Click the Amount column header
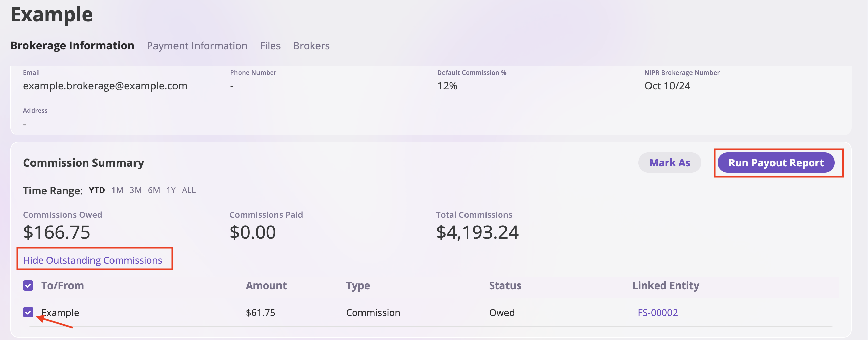 pos(266,285)
